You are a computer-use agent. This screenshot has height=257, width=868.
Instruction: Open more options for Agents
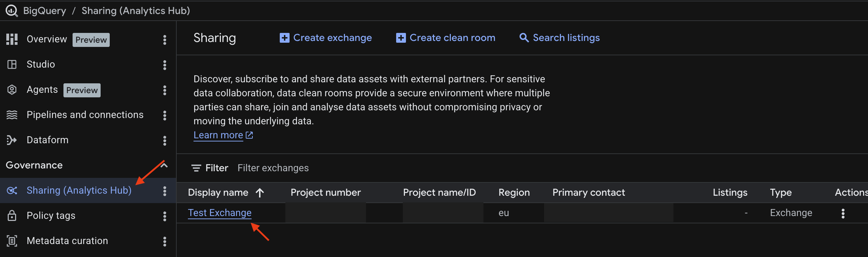click(x=164, y=90)
